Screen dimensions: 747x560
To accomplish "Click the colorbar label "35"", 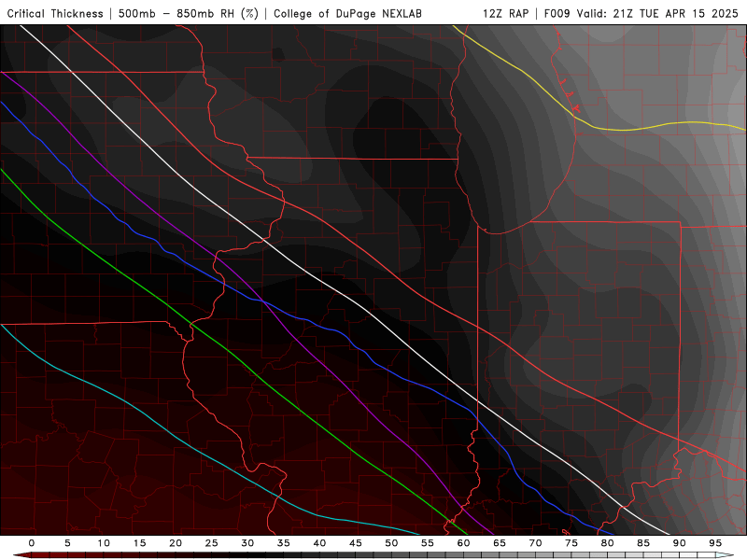I will tap(284, 543).
